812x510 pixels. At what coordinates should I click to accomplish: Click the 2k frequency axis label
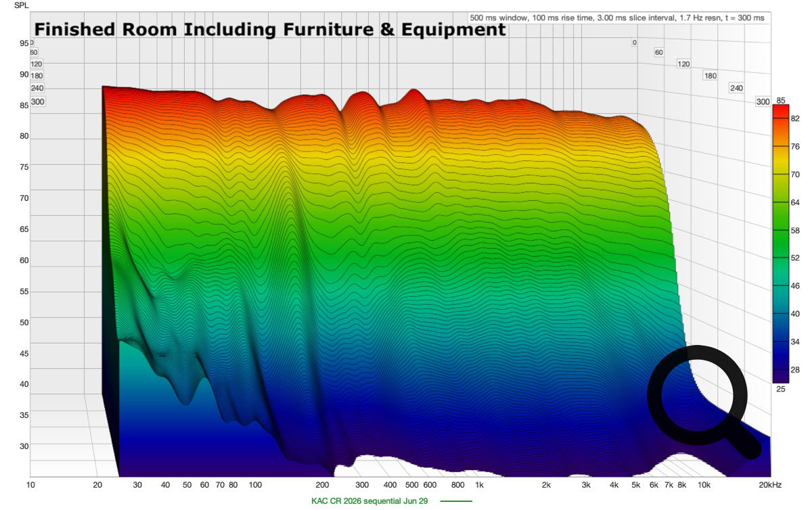click(546, 486)
